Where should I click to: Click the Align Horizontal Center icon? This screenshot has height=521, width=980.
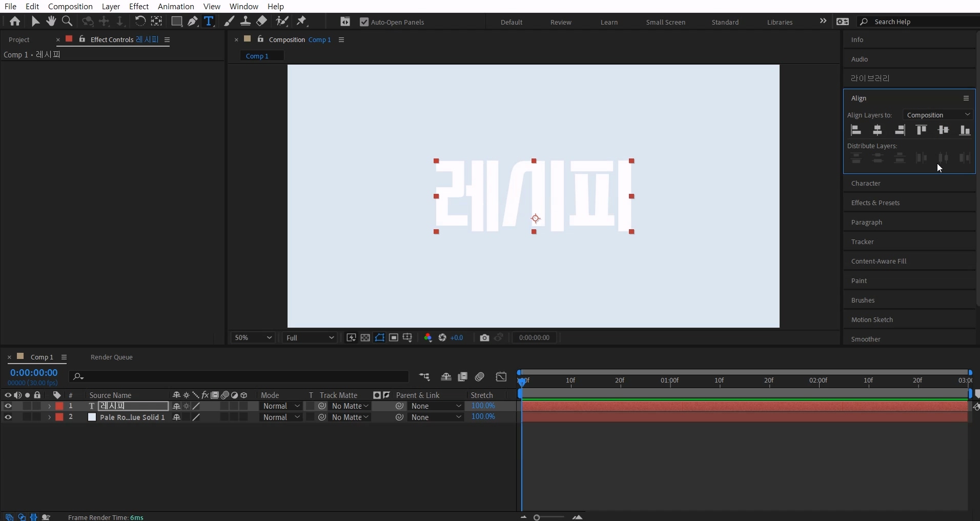(x=878, y=130)
